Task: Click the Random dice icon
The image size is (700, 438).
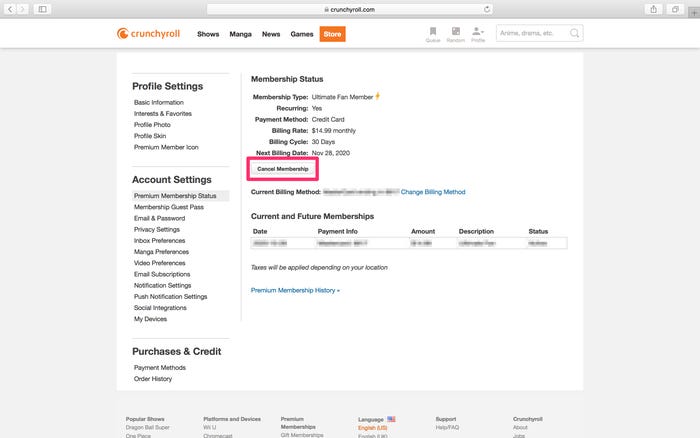Action: [455, 33]
